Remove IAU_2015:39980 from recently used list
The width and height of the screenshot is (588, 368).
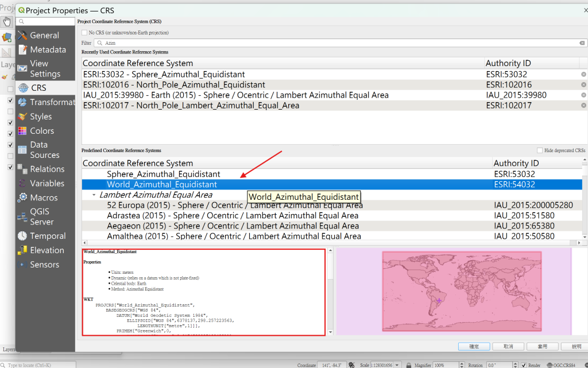[x=583, y=95]
